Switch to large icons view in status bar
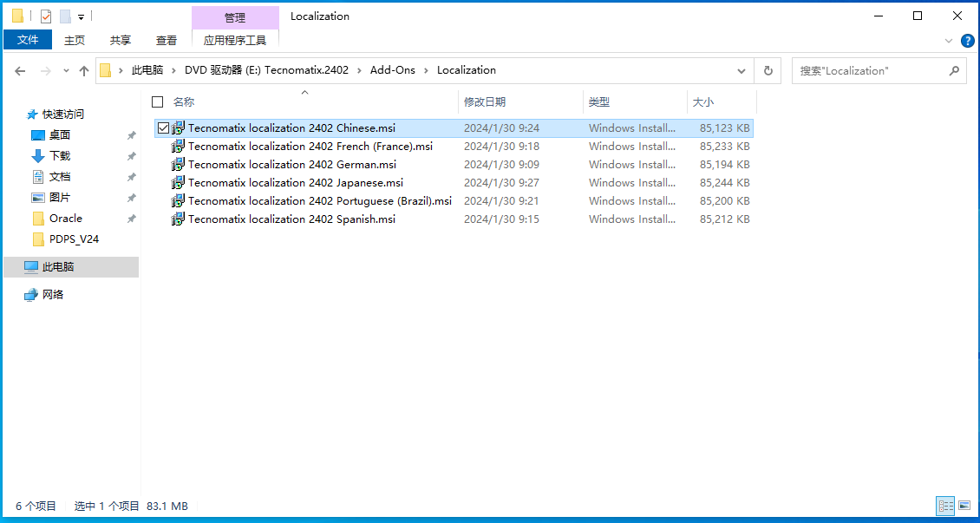Screen dimensions: 980x523 pyautogui.click(x=965, y=506)
